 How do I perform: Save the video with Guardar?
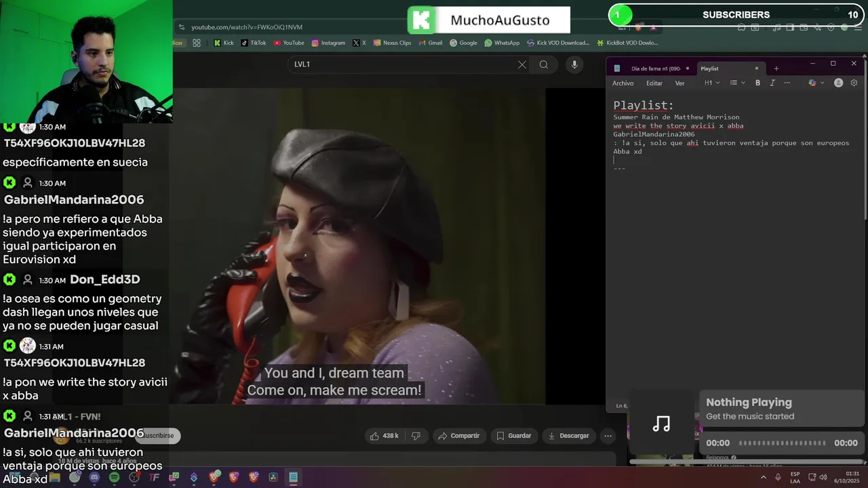(x=513, y=436)
